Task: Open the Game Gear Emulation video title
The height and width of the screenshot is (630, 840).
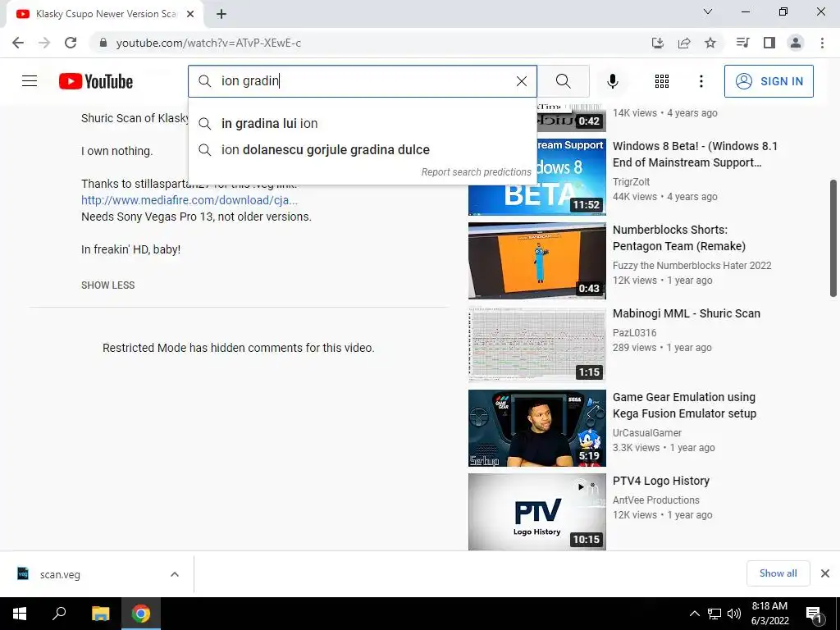Action: [684, 405]
